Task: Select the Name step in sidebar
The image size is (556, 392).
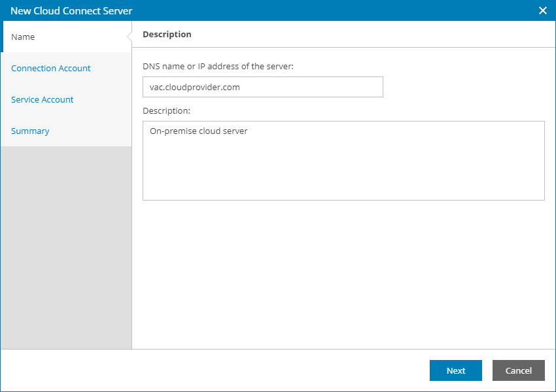Action: coord(24,37)
